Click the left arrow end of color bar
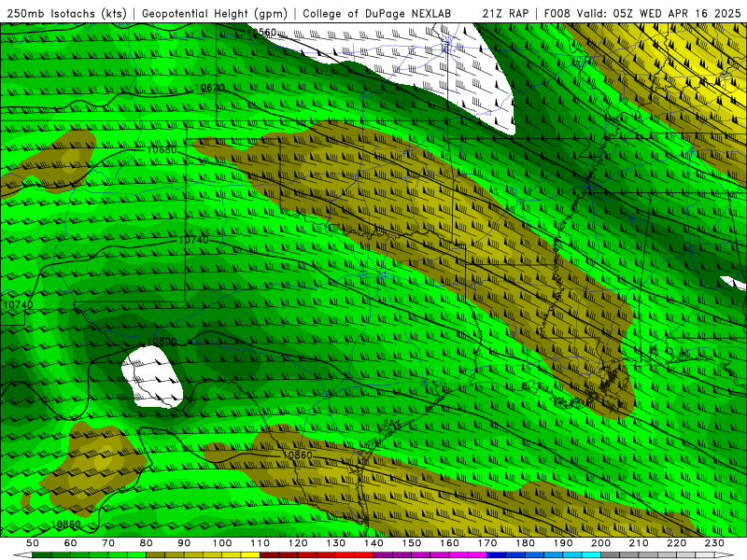The image size is (747, 560). (22, 555)
